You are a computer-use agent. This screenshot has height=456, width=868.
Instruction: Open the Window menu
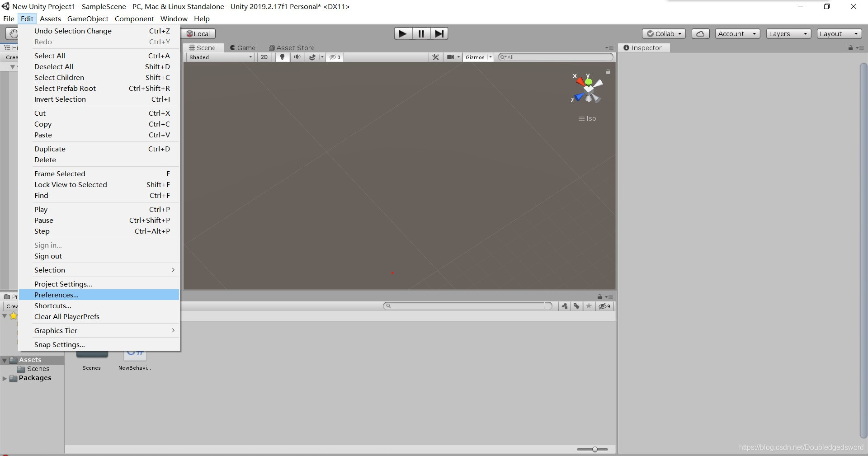coord(174,19)
